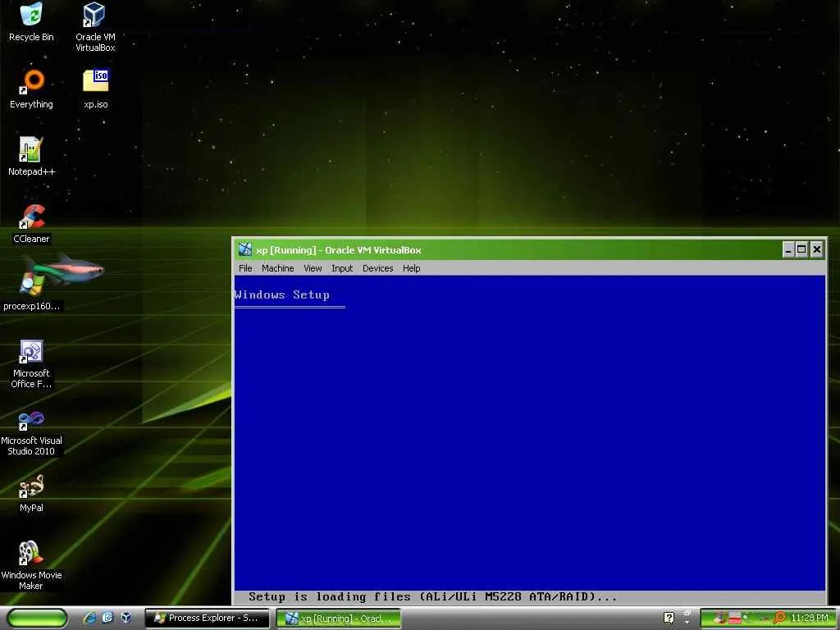840x630 pixels.
Task: Click the language bar help question-mark icon
Action: point(669,618)
